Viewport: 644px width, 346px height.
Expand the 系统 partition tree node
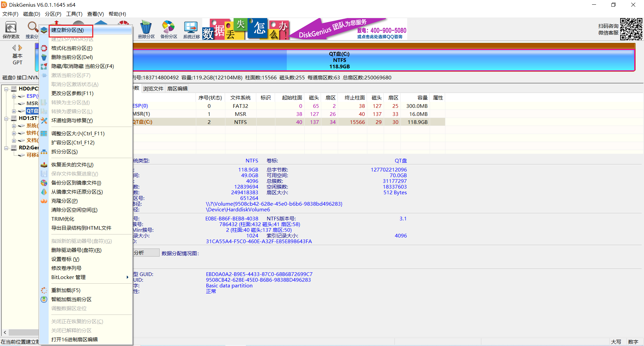(x=14, y=126)
